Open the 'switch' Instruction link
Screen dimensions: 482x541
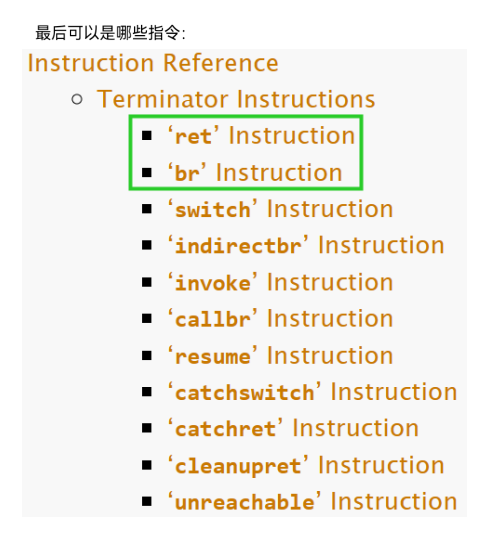[281, 209]
